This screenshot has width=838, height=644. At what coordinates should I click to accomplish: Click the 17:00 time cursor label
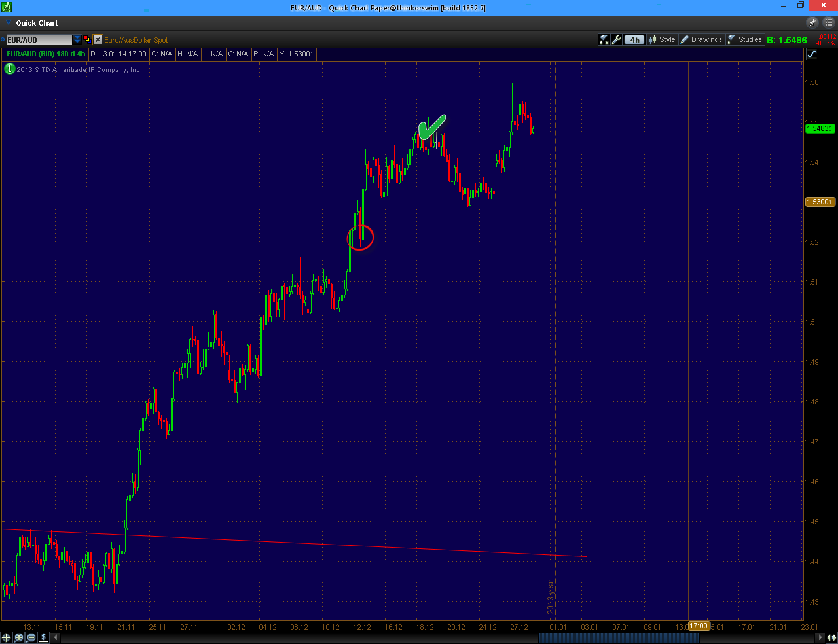click(x=699, y=626)
